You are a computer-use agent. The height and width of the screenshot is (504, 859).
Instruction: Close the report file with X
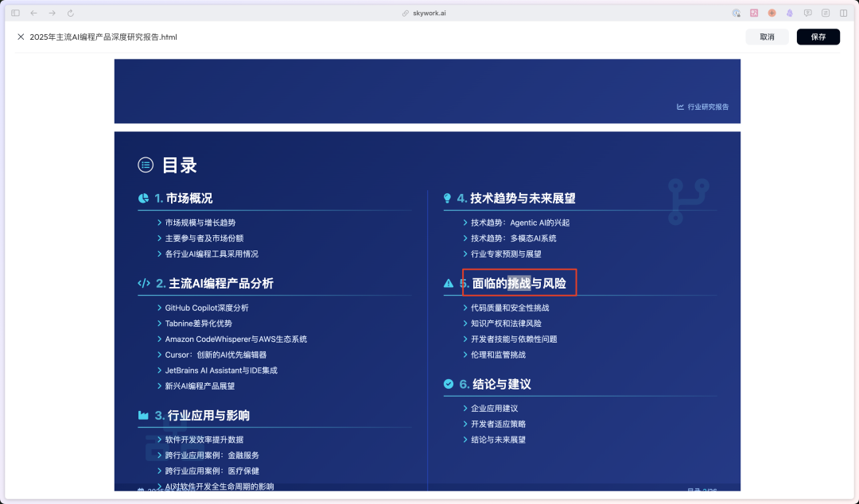point(21,37)
